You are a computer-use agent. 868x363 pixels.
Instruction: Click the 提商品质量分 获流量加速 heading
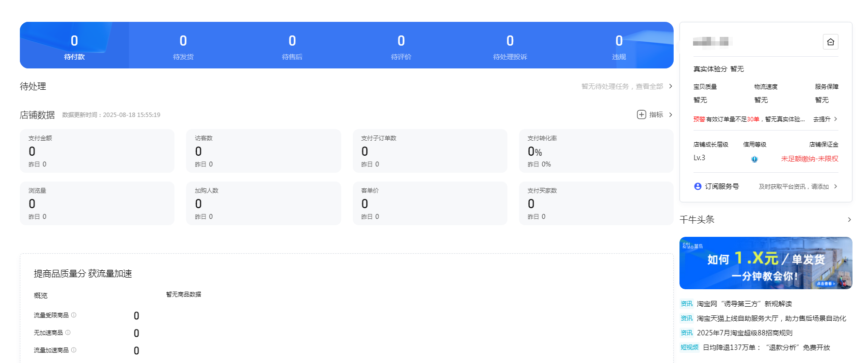83,274
